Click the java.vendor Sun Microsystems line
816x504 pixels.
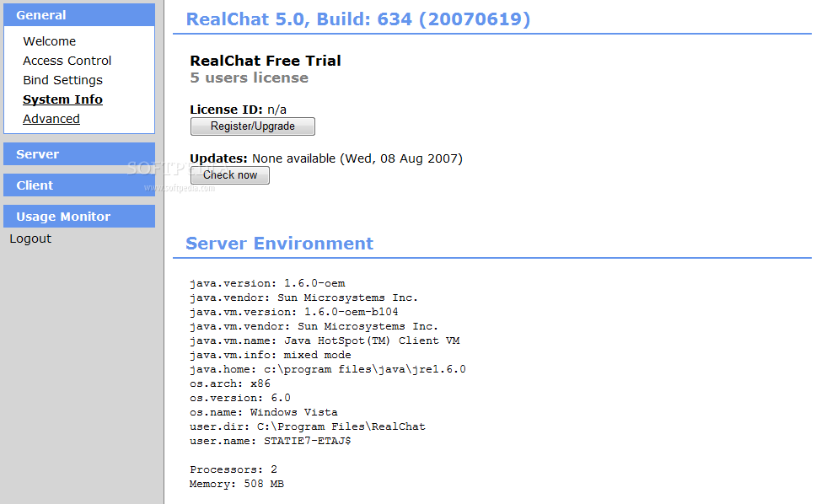coord(304,298)
